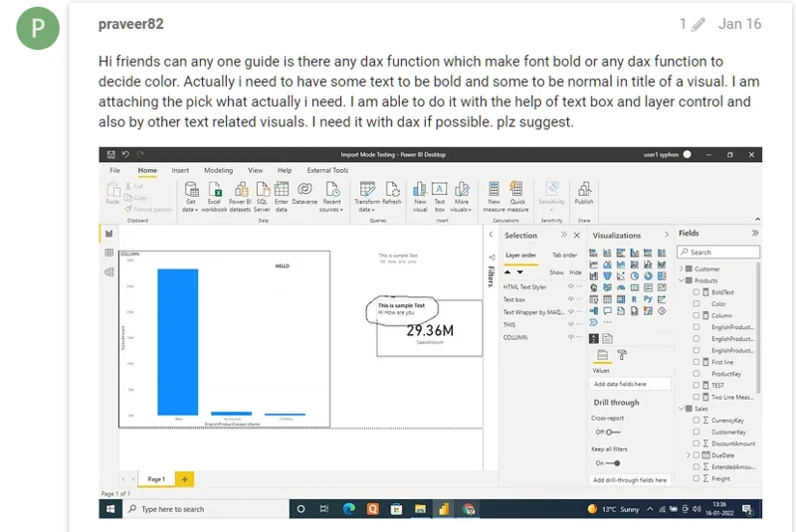Check the TEST field checkbox

coord(696,386)
